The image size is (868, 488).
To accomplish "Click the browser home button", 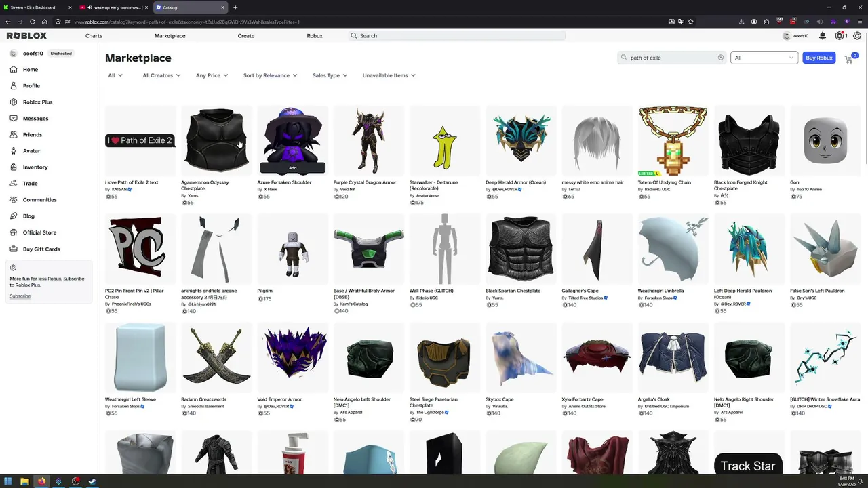I will (44, 22).
